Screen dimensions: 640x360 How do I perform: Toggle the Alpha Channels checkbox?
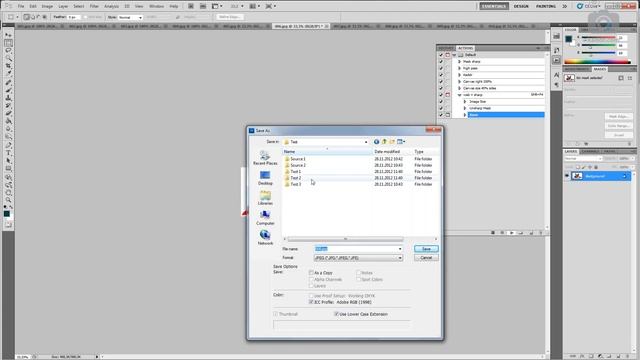pyautogui.click(x=311, y=279)
